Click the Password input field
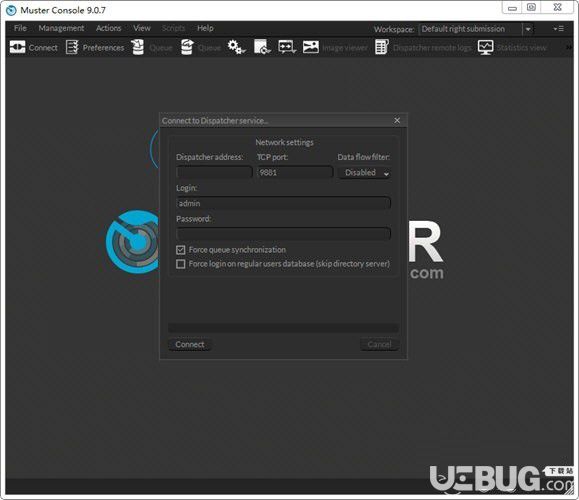Screen dimensions: 579x500 [284, 234]
